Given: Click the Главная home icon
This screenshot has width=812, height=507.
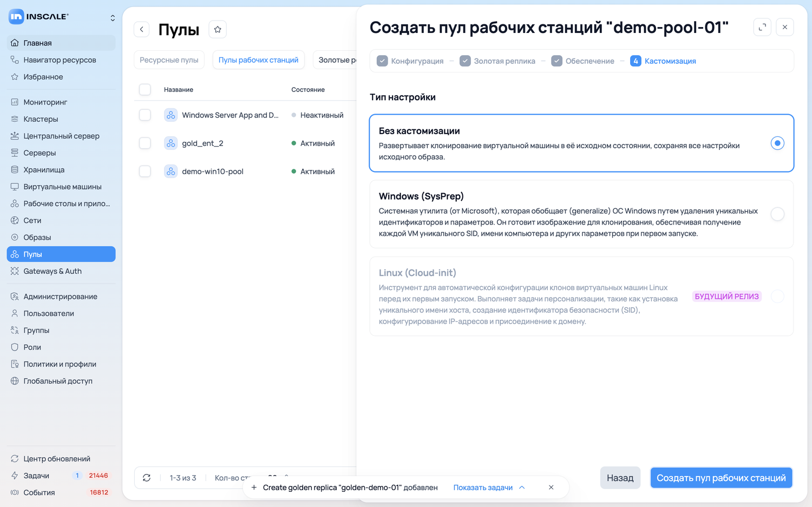Looking at the screenshot, I should 15,43.
